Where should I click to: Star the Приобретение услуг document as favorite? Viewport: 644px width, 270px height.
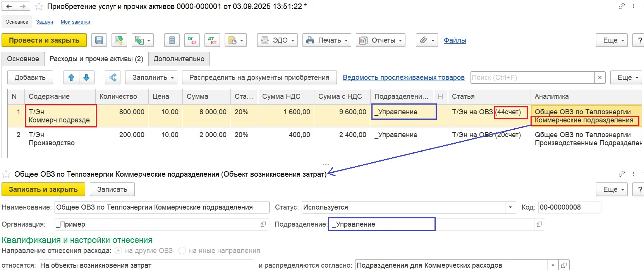click(39, 7)
